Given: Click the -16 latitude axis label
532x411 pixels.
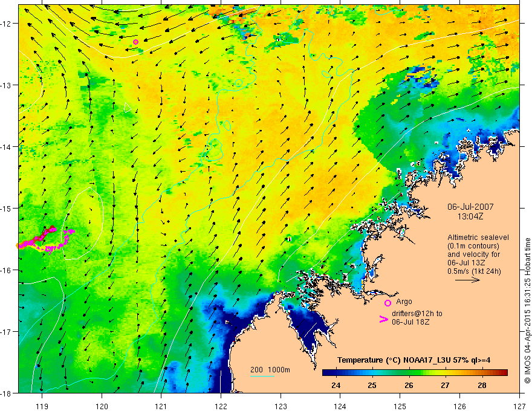Looking at the screenshot, I should [7, 270].
